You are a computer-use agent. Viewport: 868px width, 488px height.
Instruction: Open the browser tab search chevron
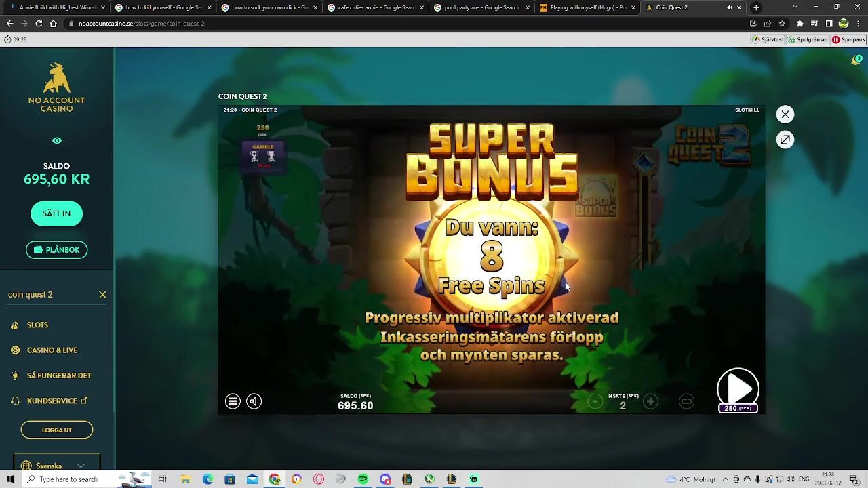click(795, 7)
